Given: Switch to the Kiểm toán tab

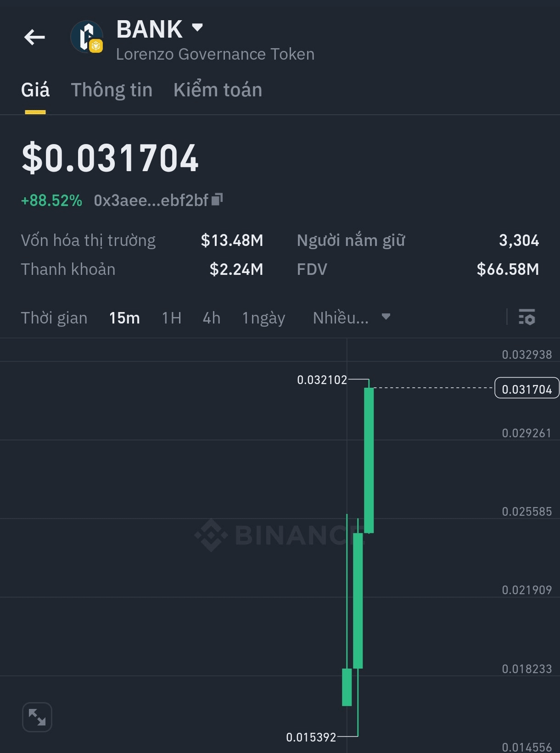Looking at the screenshot, I should tap(218, 90).
